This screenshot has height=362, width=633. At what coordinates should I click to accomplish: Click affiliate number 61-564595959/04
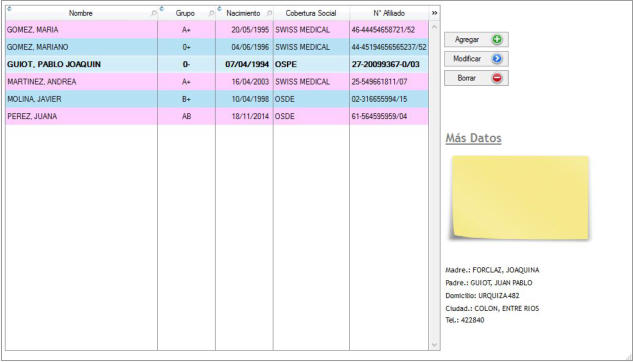[x=379, y=117]
